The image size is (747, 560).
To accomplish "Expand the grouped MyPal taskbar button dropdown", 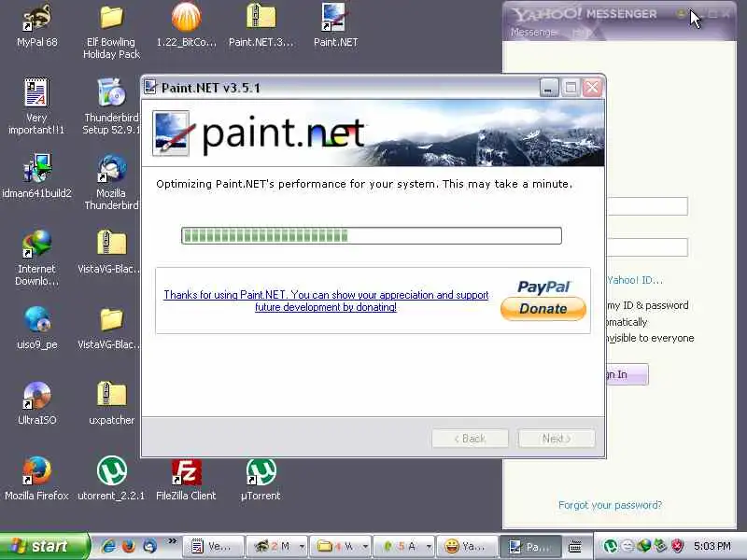I will pyautogui.click(x=302, y=547).
